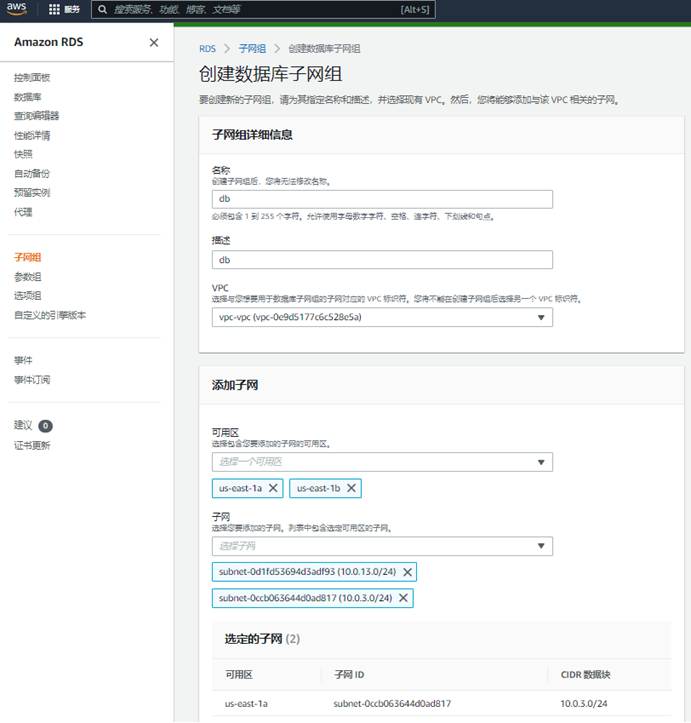This screenshot has height=723, width=691.
Task: Remove subnet-0ccb063644d0ad817 selection
Action: [403, 598]
